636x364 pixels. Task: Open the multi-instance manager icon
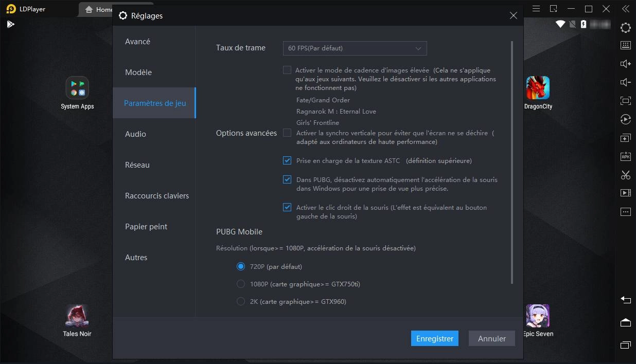(625, 138)
